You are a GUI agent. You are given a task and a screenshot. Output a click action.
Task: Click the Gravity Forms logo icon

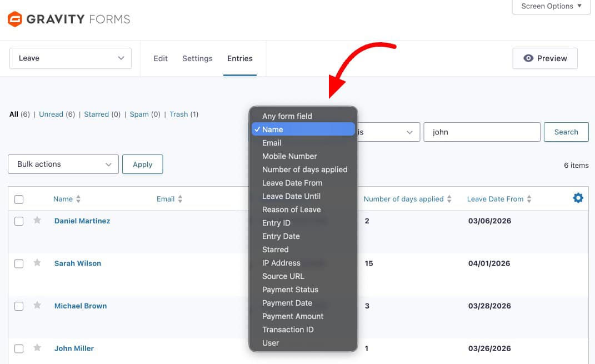point(15,19)
